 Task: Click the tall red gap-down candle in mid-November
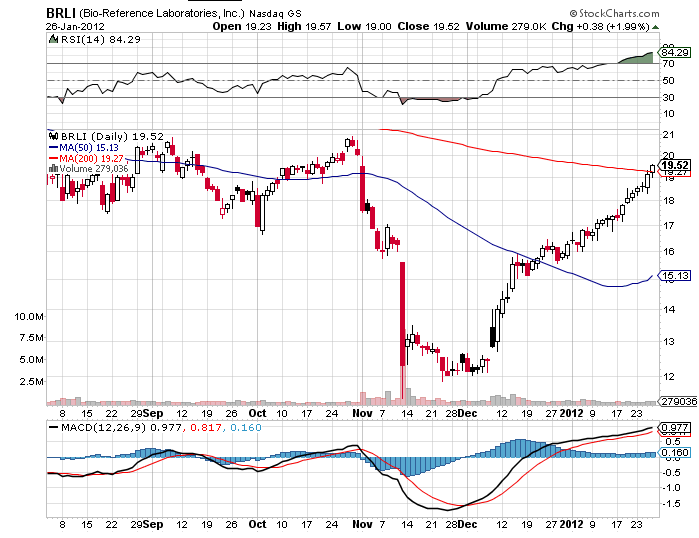(x=403, y=314)
